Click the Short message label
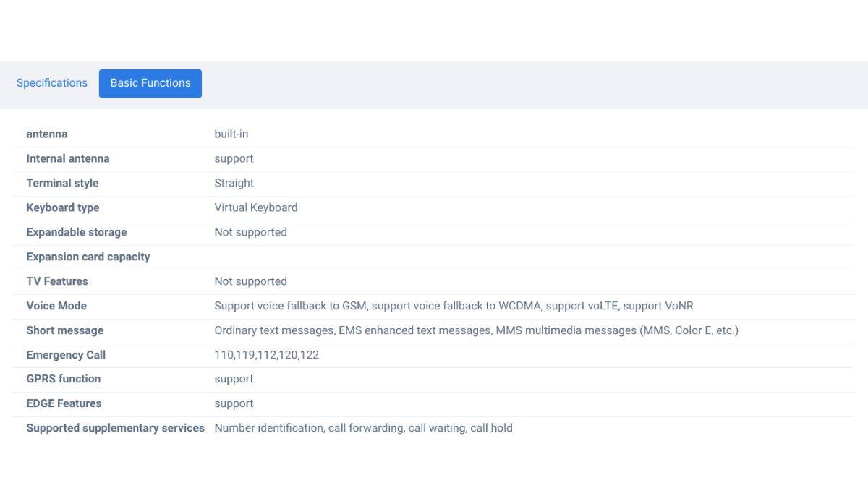This screenshot has width=868, height=488. pyautogui.click(x=65, y=331)
